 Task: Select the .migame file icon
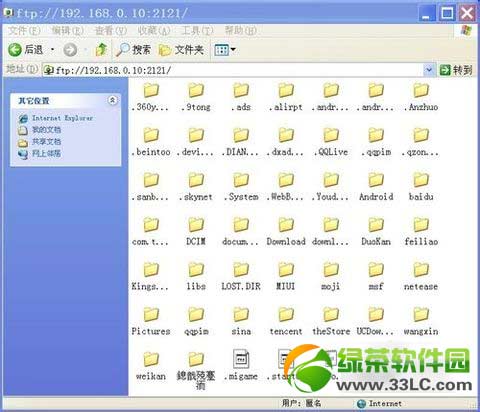[x=241, y=365]
